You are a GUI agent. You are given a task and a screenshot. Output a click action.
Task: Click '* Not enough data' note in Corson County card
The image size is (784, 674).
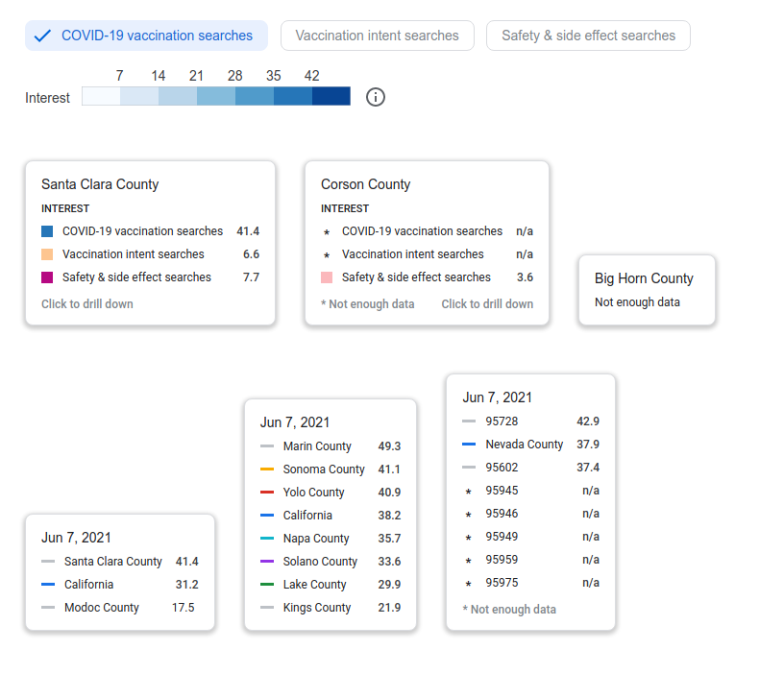(x=367, y=303)
